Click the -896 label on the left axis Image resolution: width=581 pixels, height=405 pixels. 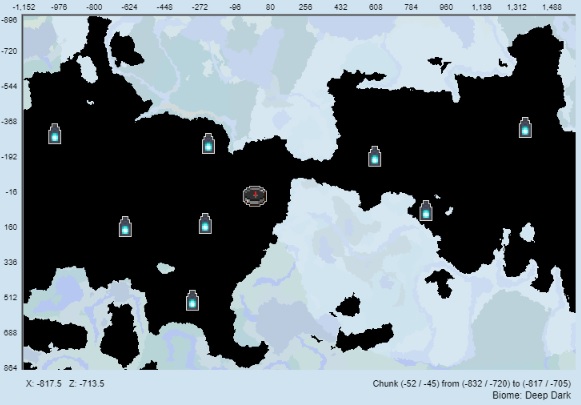(10, 20)
